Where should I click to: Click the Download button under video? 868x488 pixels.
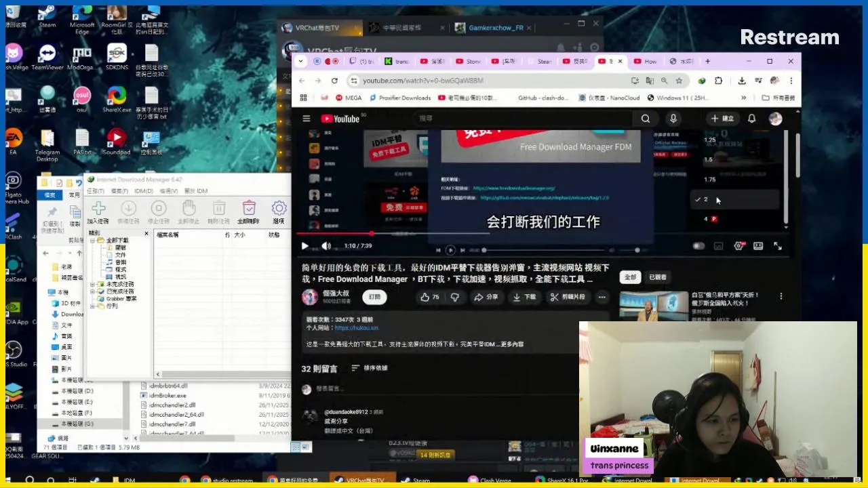[x=524, y=297]
